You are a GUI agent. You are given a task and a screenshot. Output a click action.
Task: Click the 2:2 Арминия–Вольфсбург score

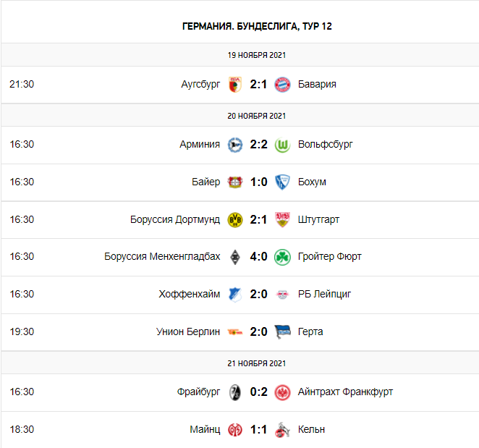[x=258, y=144]
